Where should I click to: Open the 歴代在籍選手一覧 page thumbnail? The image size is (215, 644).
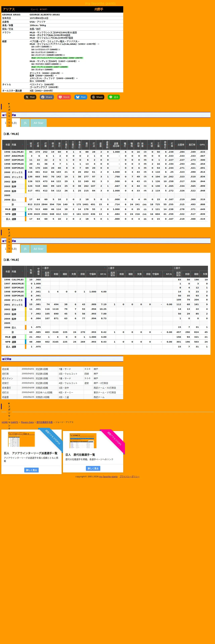[x=83, y=441]
